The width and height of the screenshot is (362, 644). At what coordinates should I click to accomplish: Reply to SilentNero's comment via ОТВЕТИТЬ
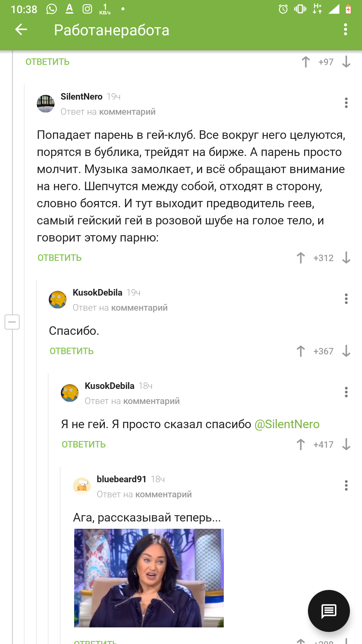coord(60,258)
